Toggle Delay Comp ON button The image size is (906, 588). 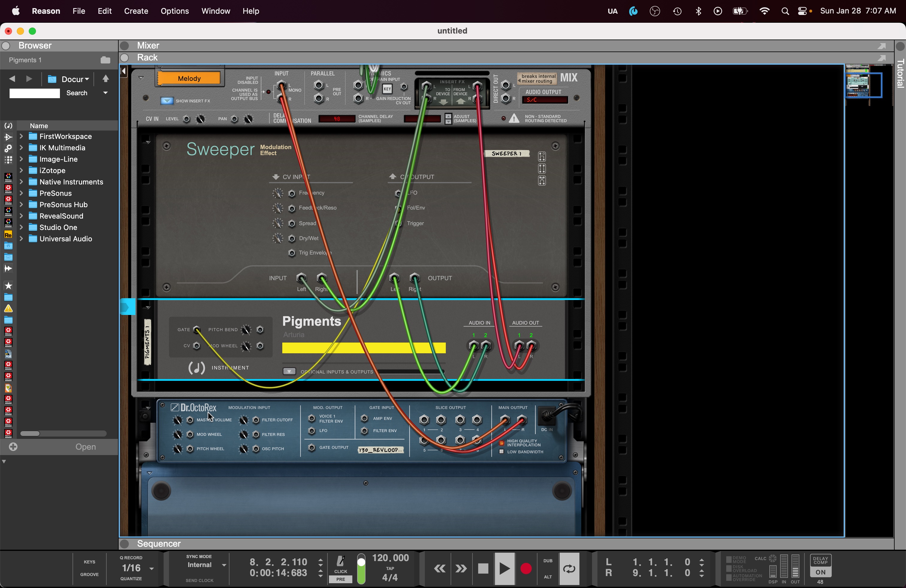[820, 572]
